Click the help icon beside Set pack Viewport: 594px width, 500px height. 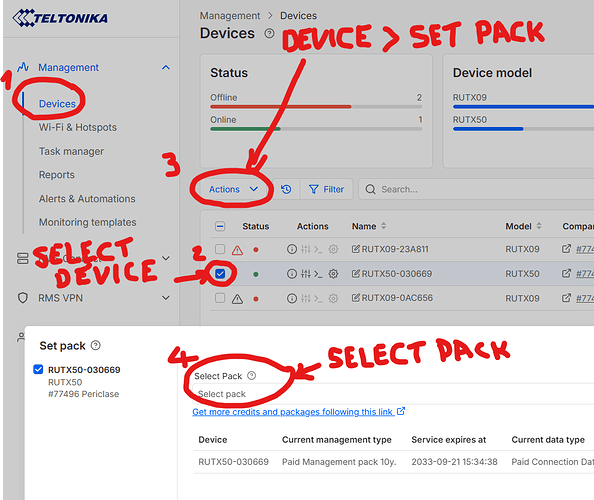(x=96, y=345)
